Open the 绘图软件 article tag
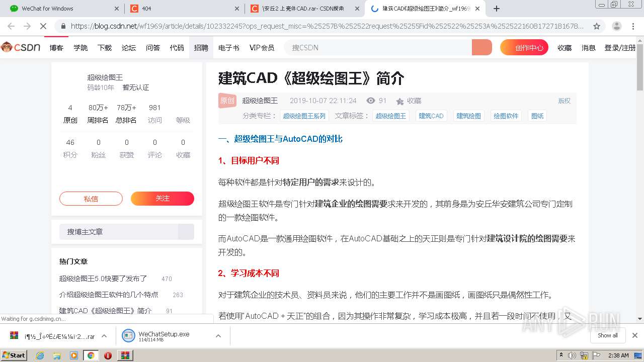This screenshot has width=644, height=362. (506, 116)
